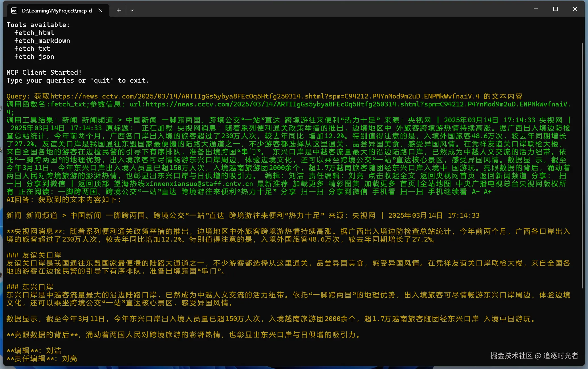Click the fetch_json tool name
This screenshot has height=369, width=588.
(x=34, y=57)
